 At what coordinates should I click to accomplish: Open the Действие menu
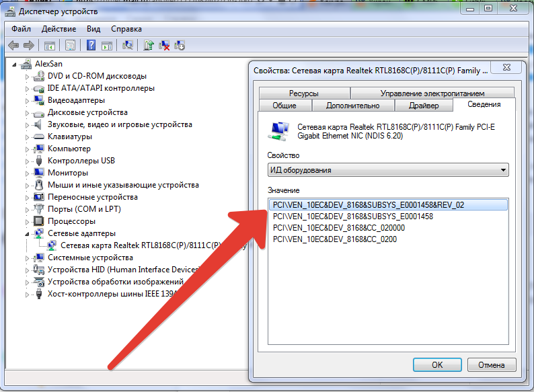click(x=59, y=29)
